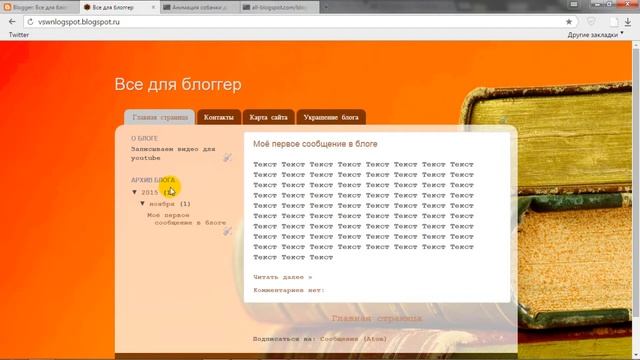Reload the page with the refresh icon

[x=30, y=22]
